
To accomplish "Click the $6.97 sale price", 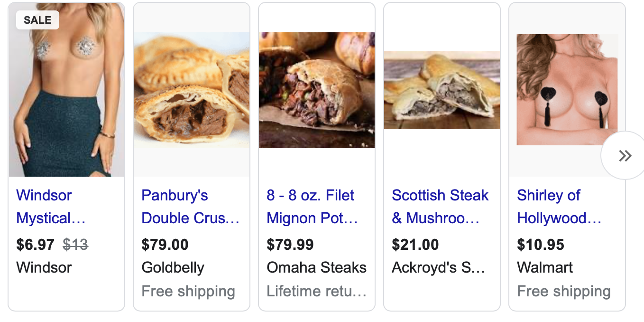I will [35, 245].
